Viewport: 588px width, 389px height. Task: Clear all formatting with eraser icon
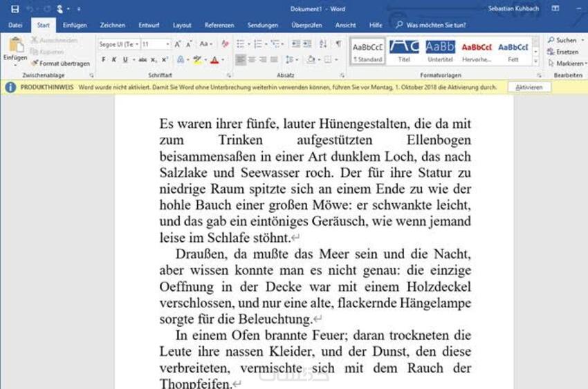point(225,44)
